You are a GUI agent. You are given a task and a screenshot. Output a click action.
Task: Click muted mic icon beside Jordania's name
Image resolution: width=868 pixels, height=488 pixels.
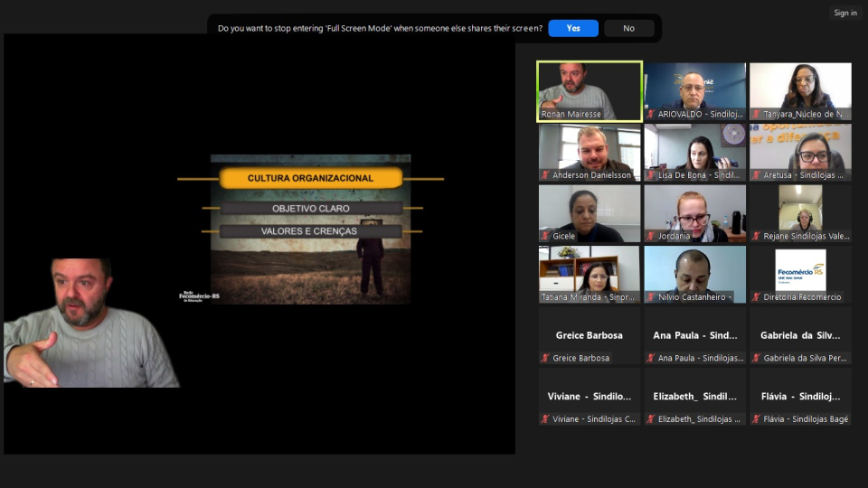651,236
